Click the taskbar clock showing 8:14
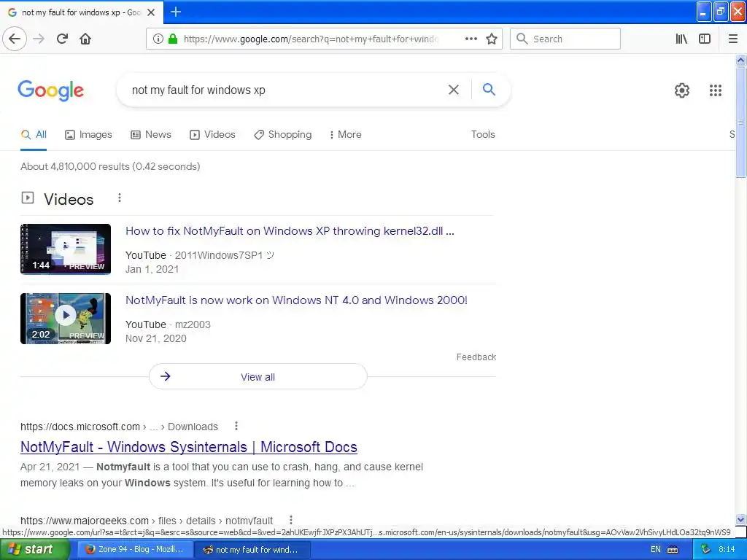Viewport: 747px width, 560px height. (x=727, y=550)
